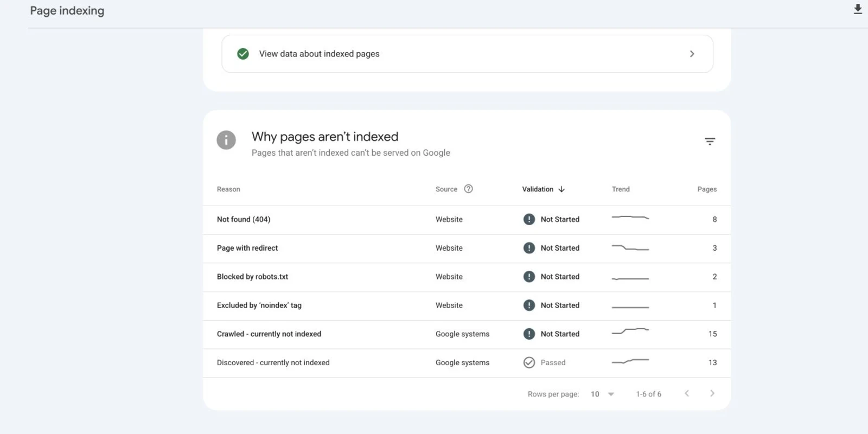This screenshot has width=868, height=434.
Task: Click Not Started icon in Blocked by robots.txt row
Action: [529, 277]
